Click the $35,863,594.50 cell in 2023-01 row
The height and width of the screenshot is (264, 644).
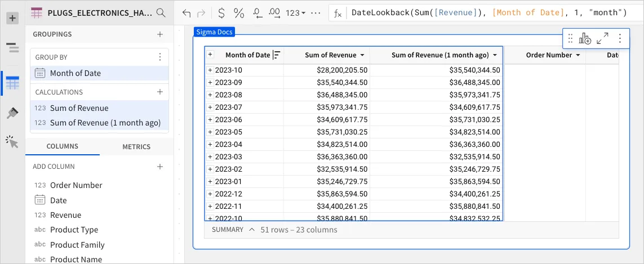pyautogui.click(x=436, y=181)
